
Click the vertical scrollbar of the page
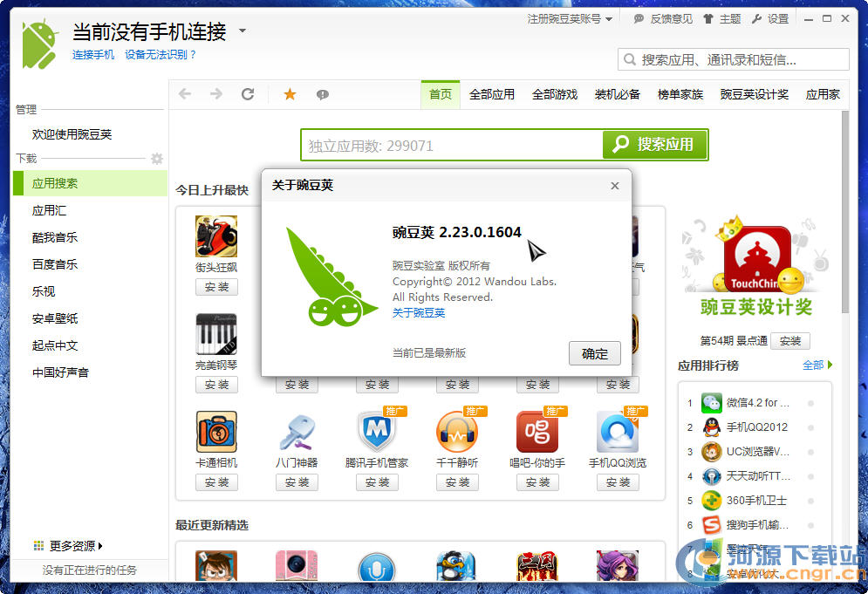[x=844, y=211]
